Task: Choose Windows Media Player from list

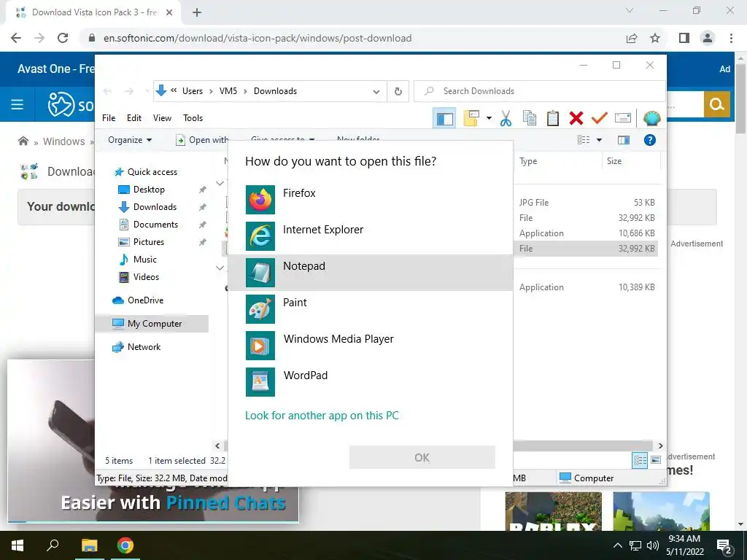Action: [x=370, y=345]
